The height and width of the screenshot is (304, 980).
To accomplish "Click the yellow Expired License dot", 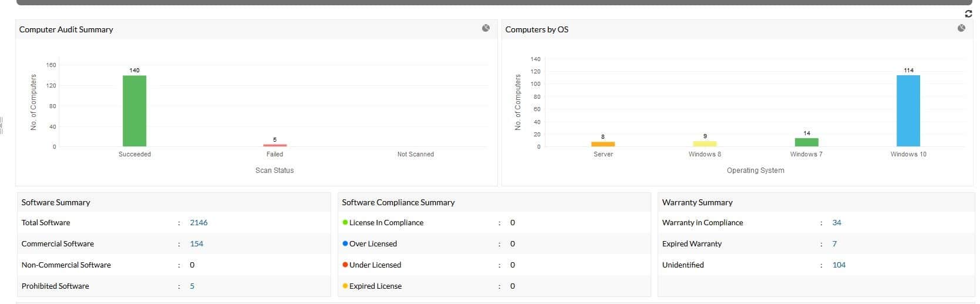I will [x=345, y=286].
